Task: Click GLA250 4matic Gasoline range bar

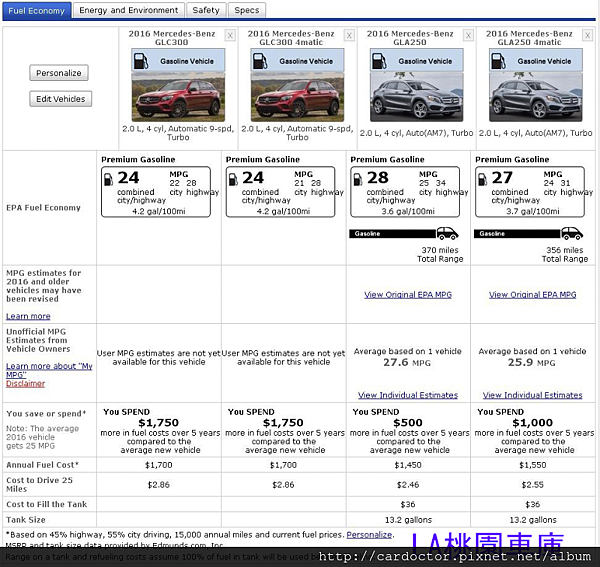Action: pyautogui.click(x=517, y=233)
